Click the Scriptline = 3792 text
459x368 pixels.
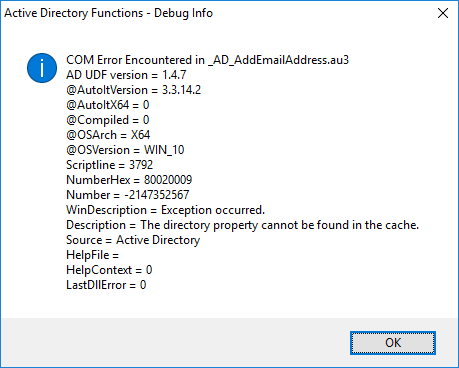tap(109, 165)
